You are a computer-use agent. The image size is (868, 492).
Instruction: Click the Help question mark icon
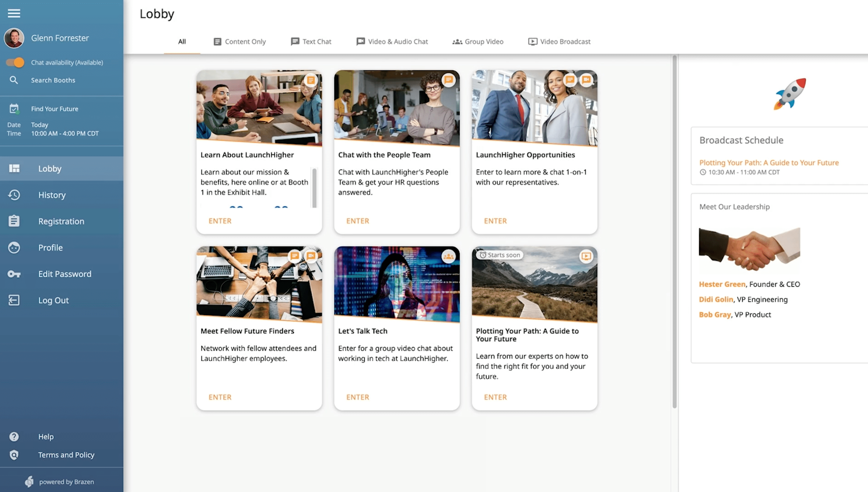14,437
